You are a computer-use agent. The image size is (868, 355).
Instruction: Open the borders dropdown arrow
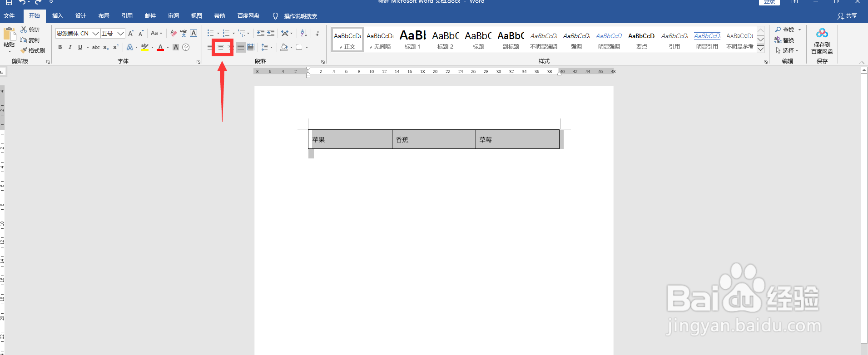[307, 47]
